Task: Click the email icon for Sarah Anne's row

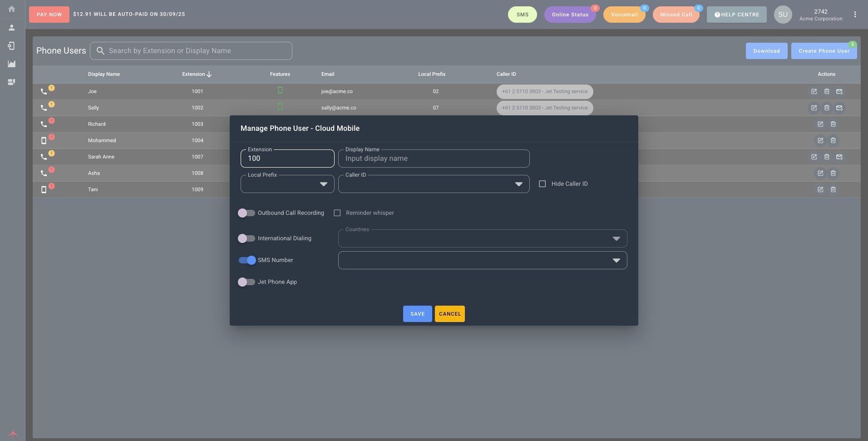Action: (839, 157)
